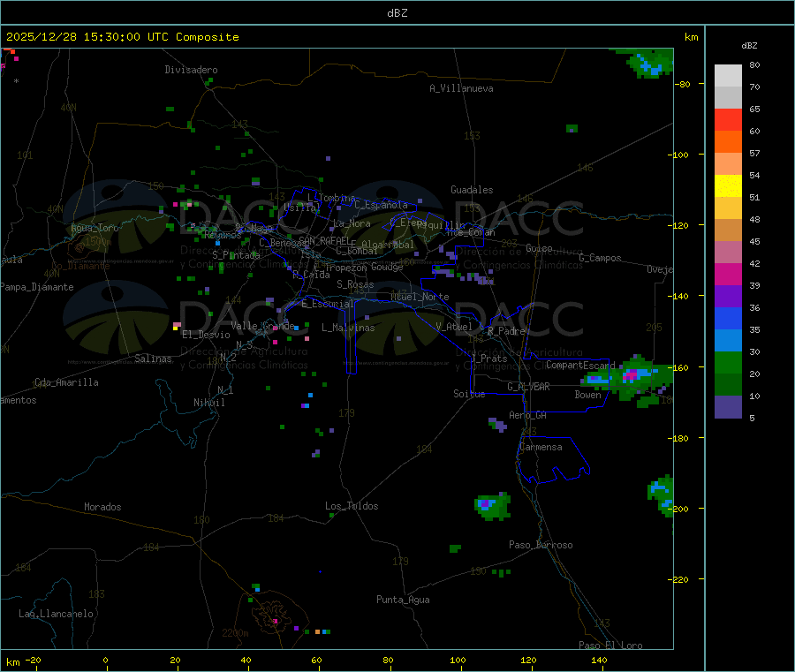Screen dimensions: 795x672
Task: Click the Salinas location label
Action: click(153, 359)
